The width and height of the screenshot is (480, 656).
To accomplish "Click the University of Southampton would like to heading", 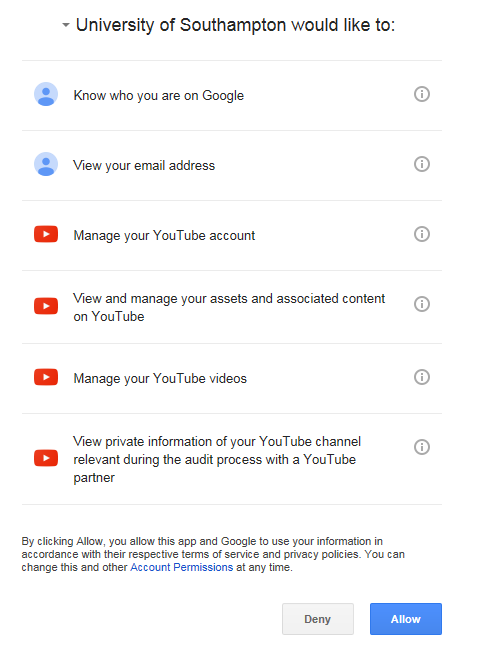I will coord(235,25).
